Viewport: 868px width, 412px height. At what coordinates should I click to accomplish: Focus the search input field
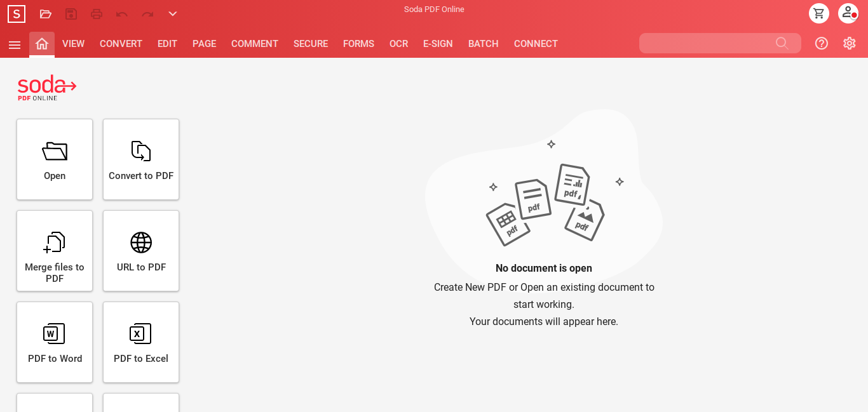coord(720,43)
